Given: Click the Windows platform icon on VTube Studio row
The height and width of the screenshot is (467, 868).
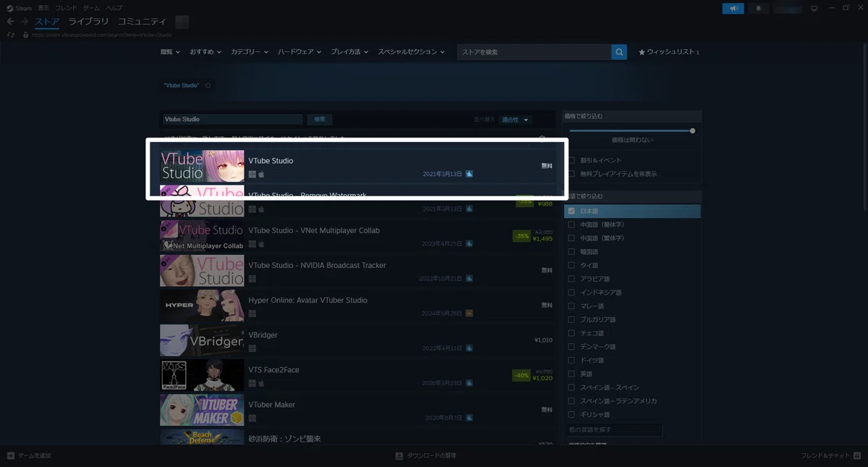Looking at the screenshot, I should [252, 174].
